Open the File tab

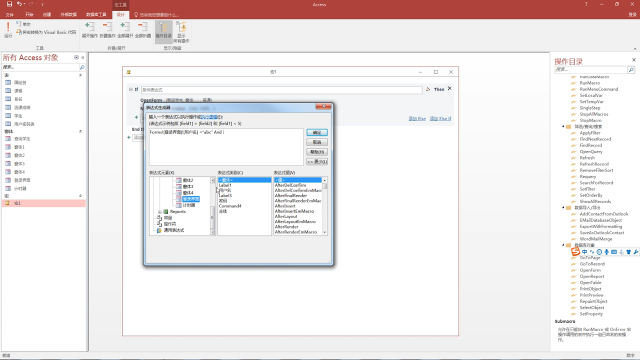point(9,15)
